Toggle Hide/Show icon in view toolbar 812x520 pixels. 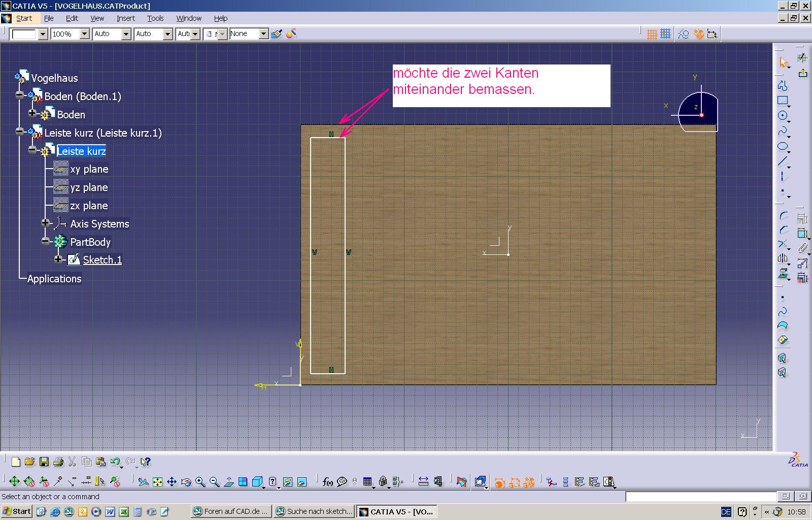click(287, 481)
